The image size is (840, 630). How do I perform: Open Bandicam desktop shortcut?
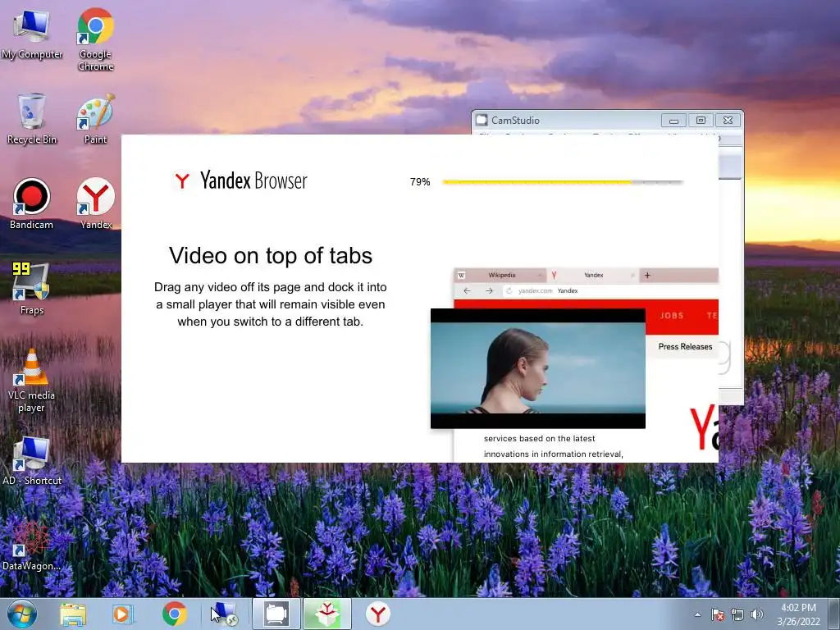[32, 204]
